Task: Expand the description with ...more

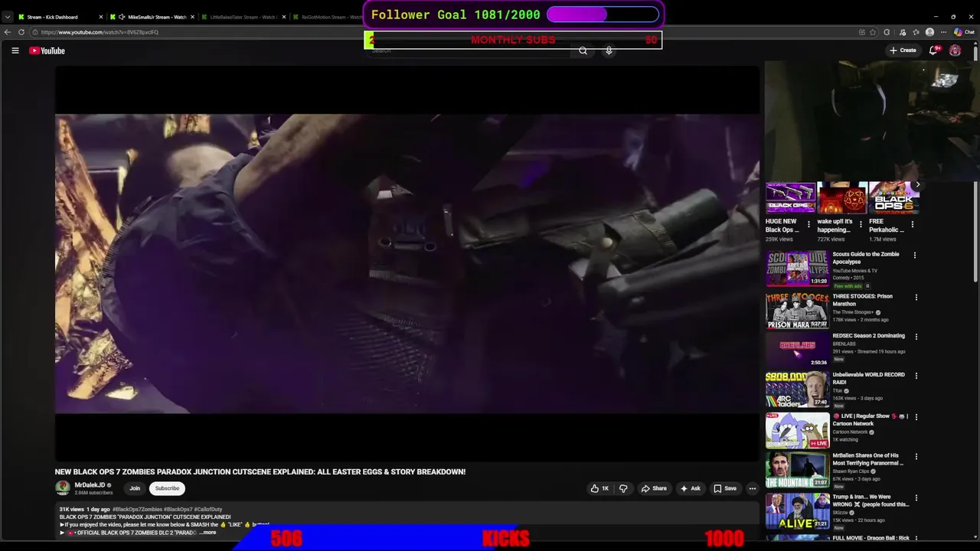Action: (x=207, y=533)
